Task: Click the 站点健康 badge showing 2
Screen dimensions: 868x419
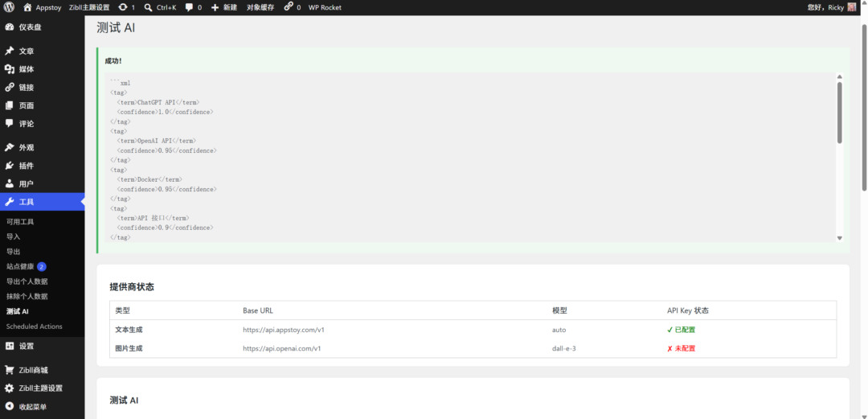Action: tap(42, 266)
